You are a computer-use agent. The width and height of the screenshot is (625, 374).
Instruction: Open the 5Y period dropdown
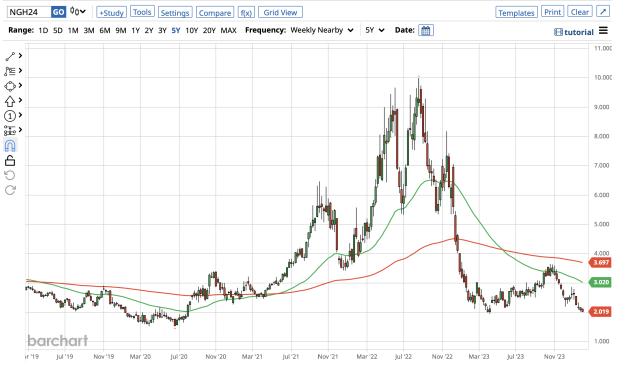pyautogui.click(x=375, y=30)
